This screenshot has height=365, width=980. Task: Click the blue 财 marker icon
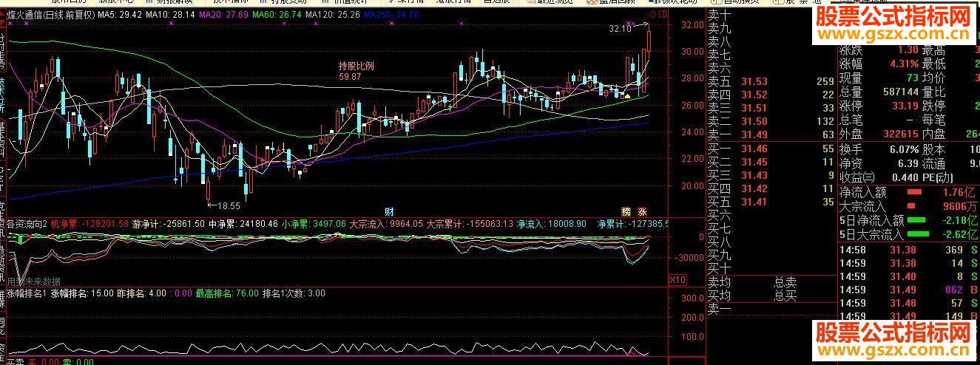(388, 210)
